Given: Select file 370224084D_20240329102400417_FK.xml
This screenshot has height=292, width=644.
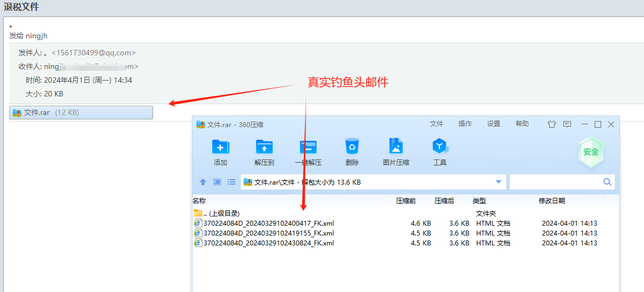Looking at the screenshot, I should coord(268,224).
